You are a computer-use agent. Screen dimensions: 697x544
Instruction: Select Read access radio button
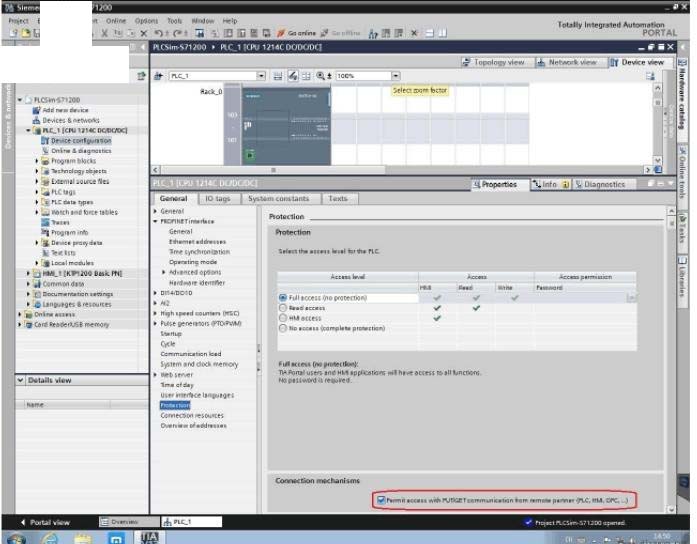tap(281, 308)
